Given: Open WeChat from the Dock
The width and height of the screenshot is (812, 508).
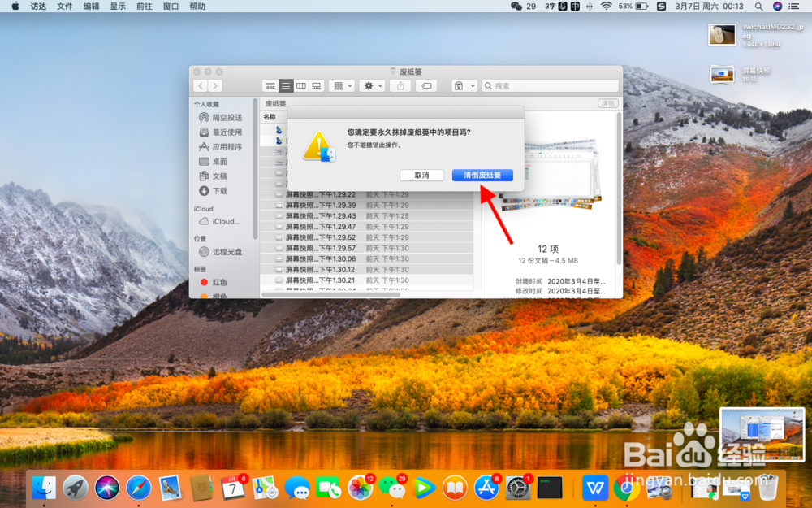Looking at the screenshot, I should [392, 487].
